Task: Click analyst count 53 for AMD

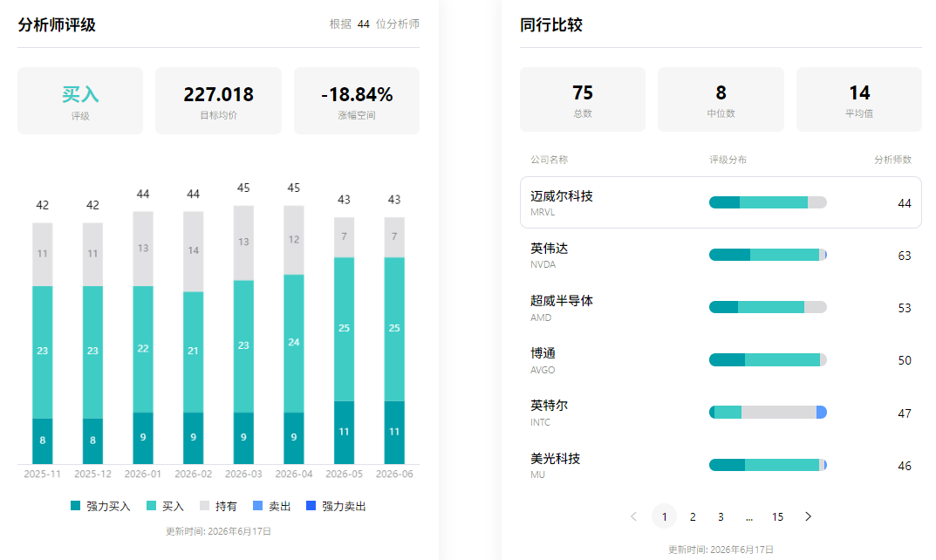Action: pyautogui.click(x=905, y=308)
